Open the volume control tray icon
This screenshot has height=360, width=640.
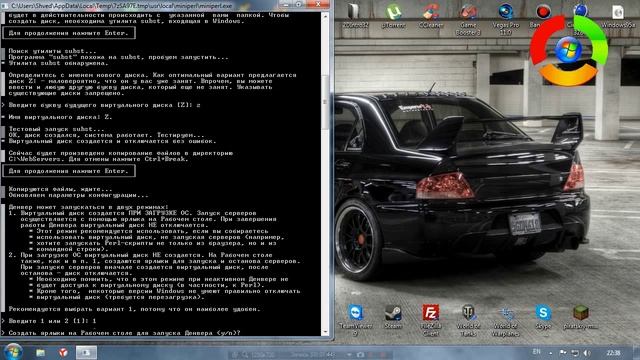587,353
